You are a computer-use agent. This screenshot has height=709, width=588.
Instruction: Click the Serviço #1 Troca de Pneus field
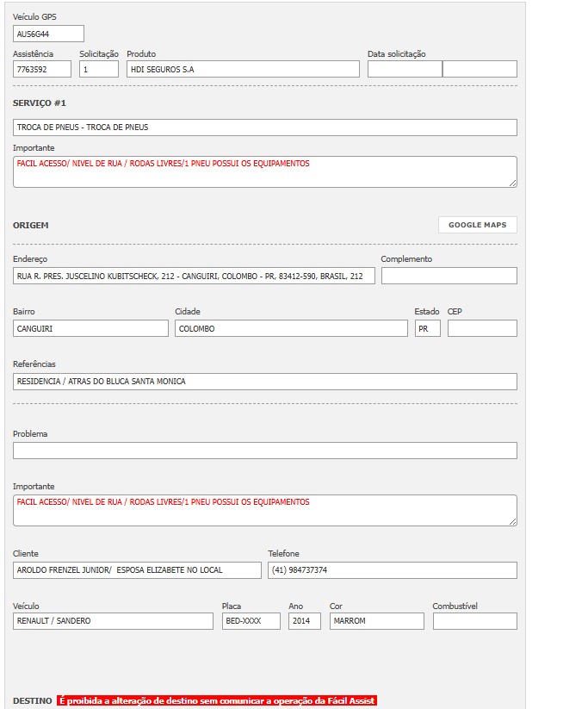(x=265, y=127)
